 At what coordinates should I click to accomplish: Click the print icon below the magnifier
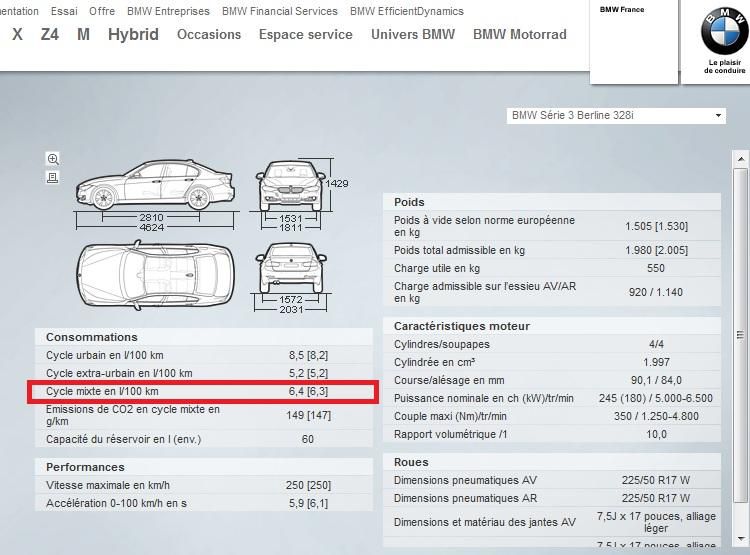(x=53, y=178)
